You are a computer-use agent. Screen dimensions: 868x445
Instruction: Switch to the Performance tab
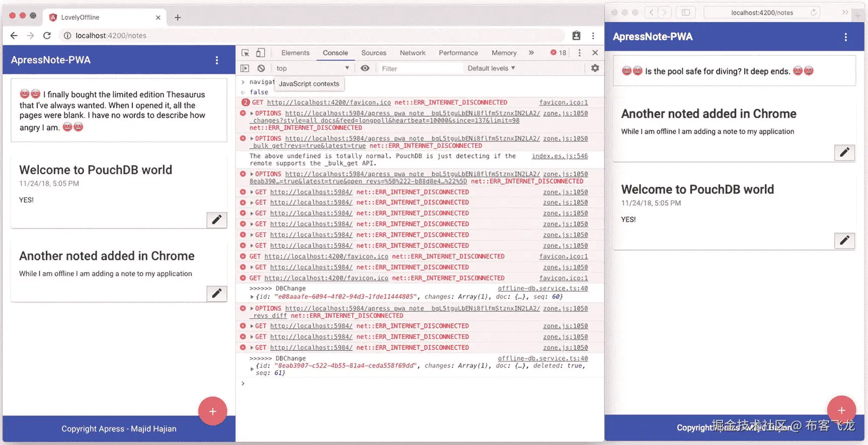pos(458,53)
